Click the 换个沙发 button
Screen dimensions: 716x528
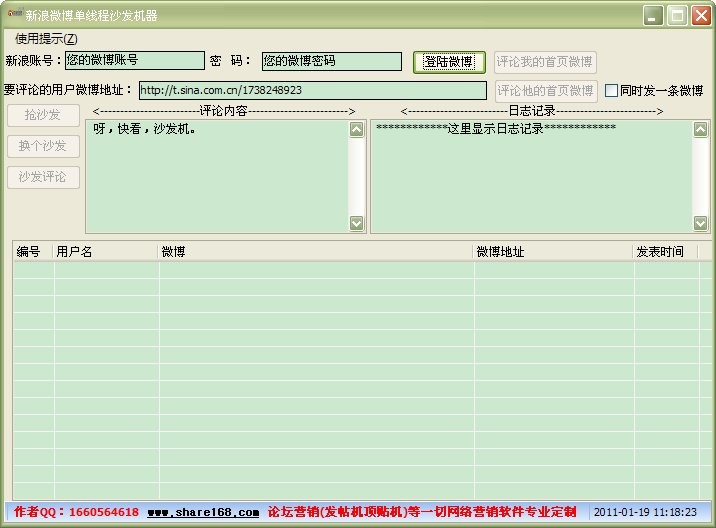point(43,146)
